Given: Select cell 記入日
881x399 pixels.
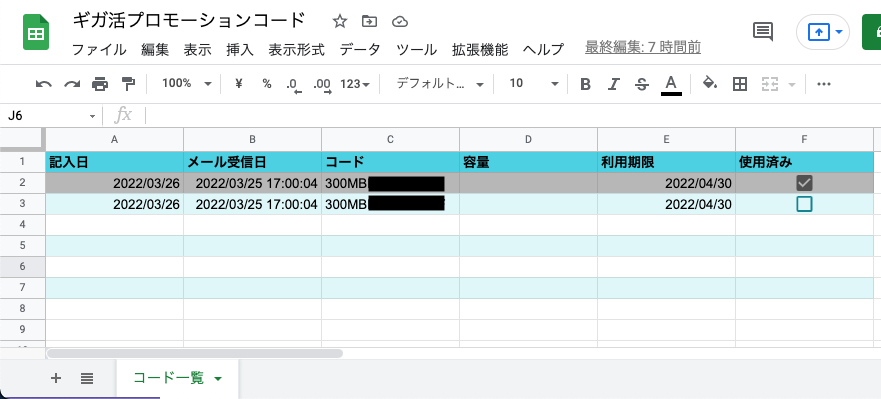Looking at the screenshot, I should [115, 162].
